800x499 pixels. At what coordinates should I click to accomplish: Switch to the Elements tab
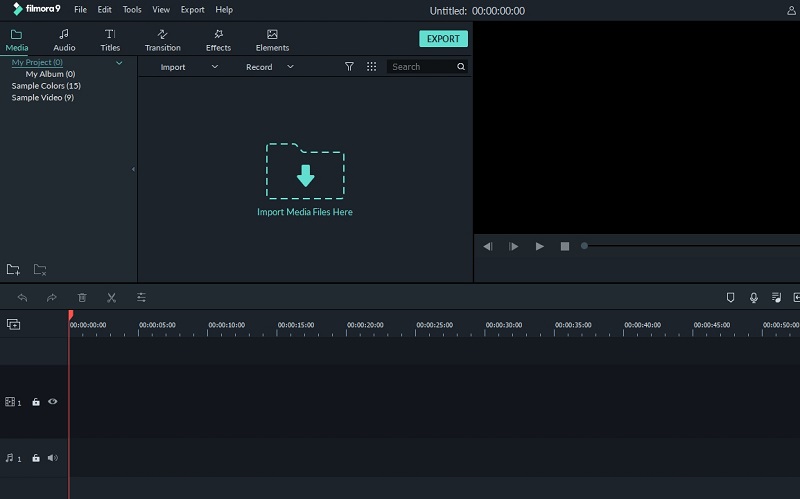tap(272, 40)
